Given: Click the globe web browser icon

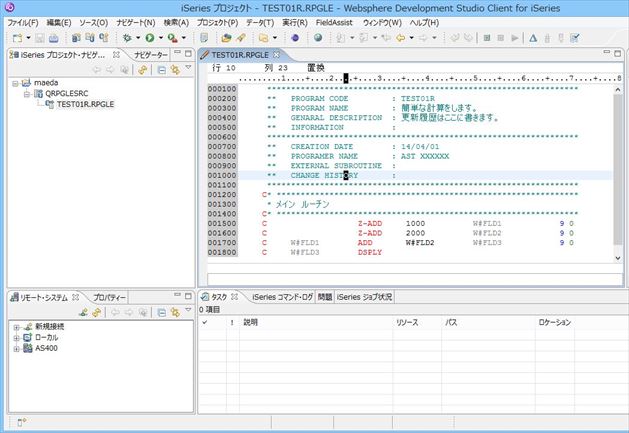Looking at the screenshot, I should coord(318,38).
